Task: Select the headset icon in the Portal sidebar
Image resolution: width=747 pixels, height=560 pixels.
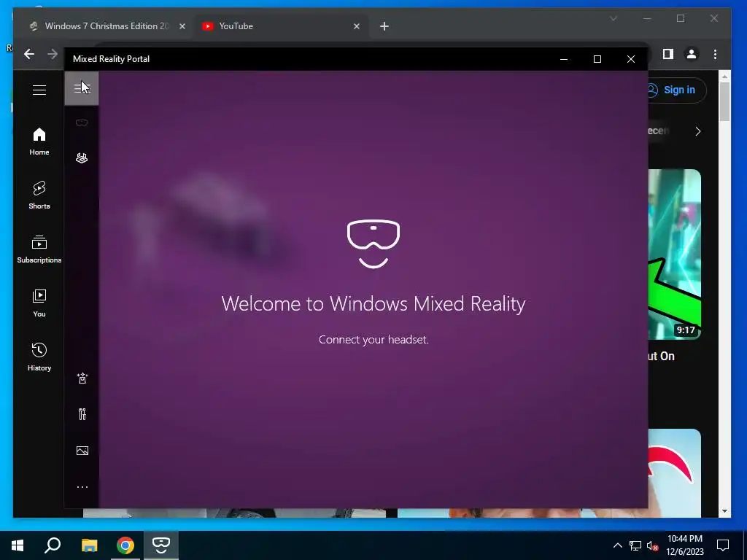Action: pyautogui.click(x=82, y=122)
